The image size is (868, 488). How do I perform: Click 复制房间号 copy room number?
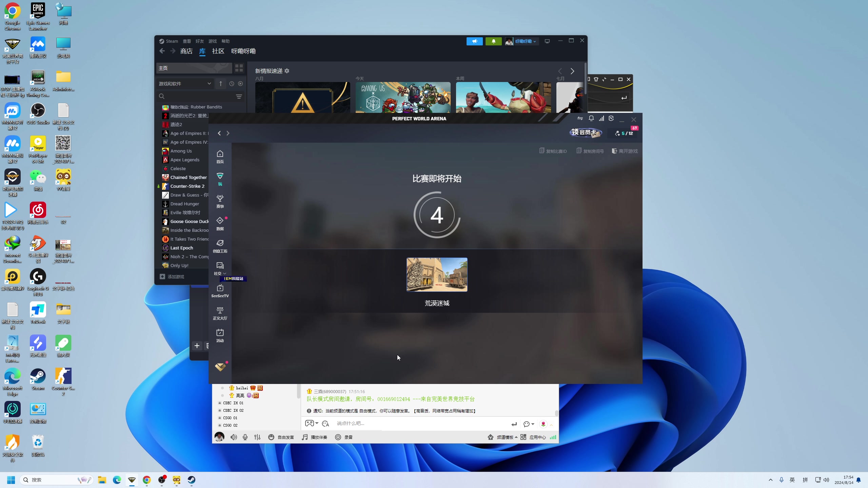590,151
